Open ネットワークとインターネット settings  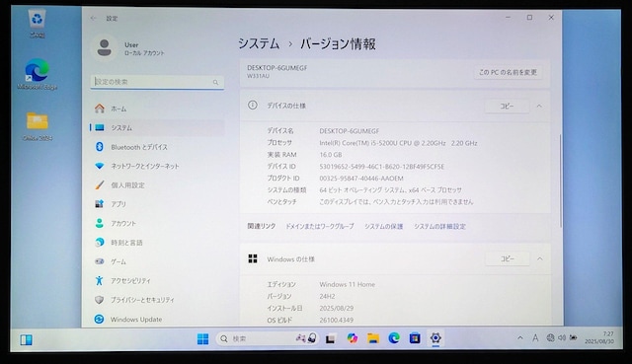coord(157,166)
